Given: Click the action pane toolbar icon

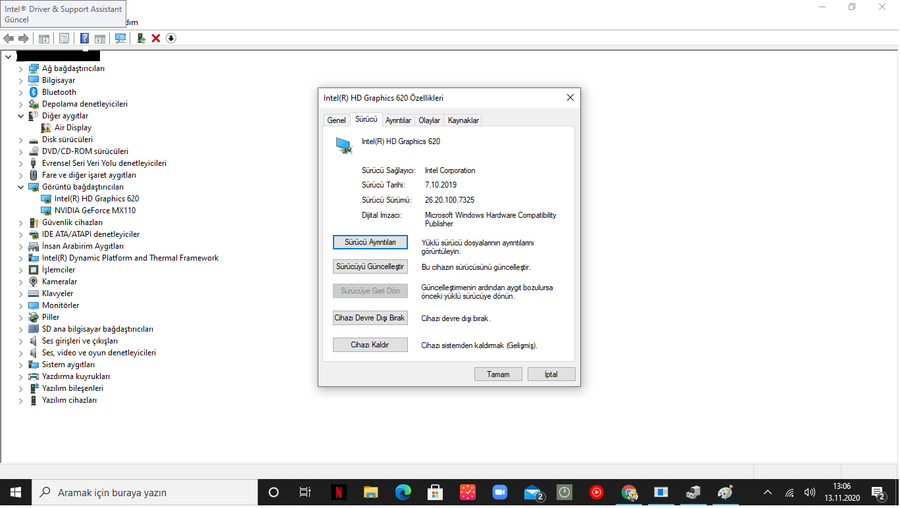Looking at the screenshot, I should tap(100, 38).
